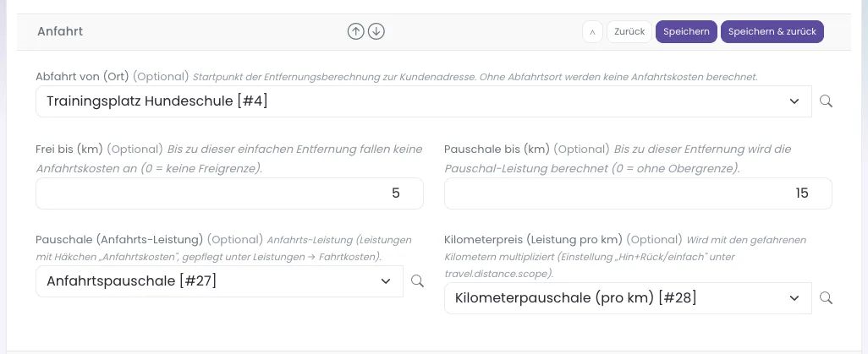This screenshot has width=868, height=354.
Task: Click the Zurück button
Action: (x=629, y=31)
